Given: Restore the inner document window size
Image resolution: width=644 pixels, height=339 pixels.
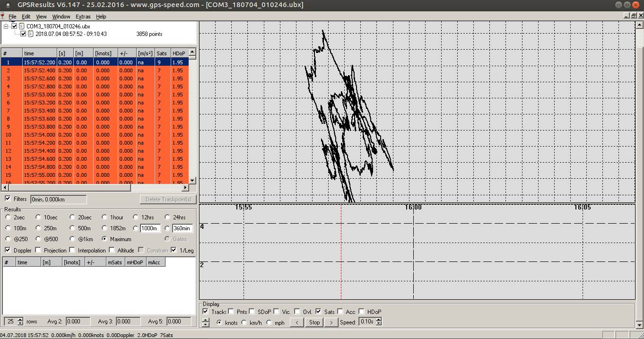Looking at the screenshot, I should 634,16.
